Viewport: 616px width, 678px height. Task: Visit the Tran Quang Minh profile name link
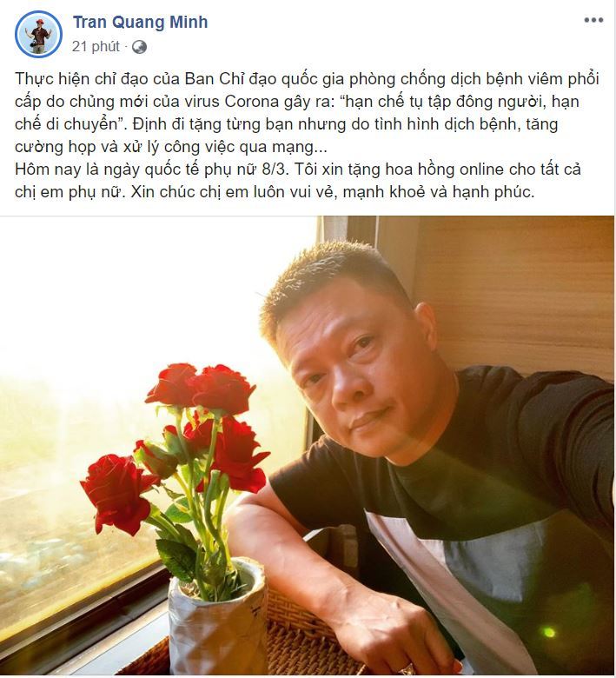click(x=141, y=22)
